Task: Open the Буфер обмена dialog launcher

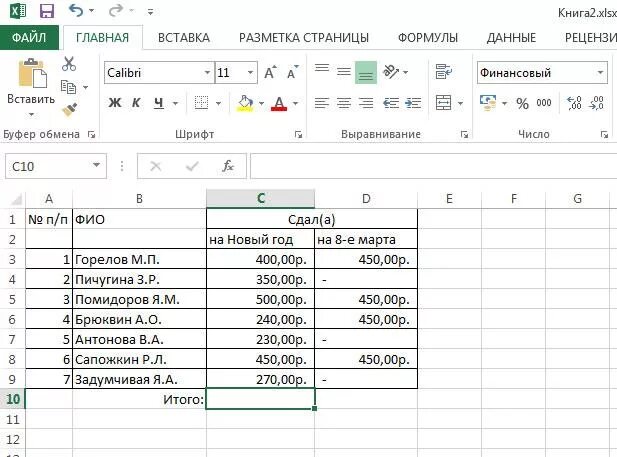Action: (91, 135)
